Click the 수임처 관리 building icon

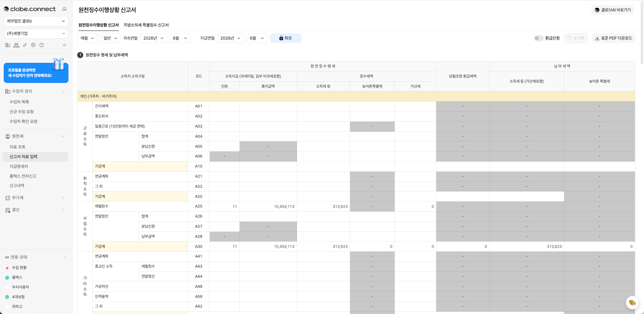coord(8,91)
